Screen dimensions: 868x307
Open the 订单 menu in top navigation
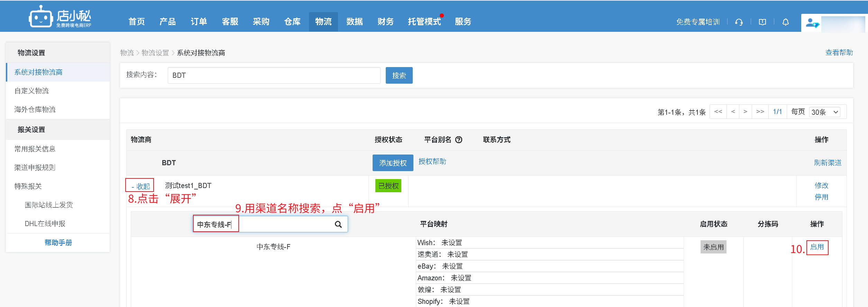(199, 22)
